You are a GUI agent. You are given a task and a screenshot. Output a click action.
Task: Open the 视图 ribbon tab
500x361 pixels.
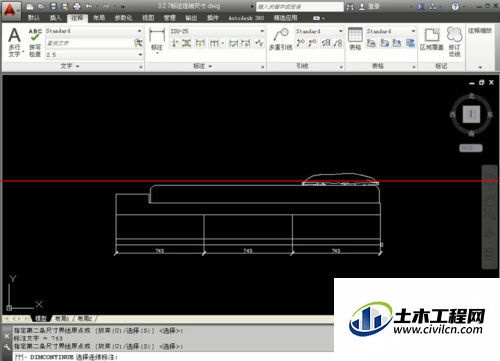148,18
